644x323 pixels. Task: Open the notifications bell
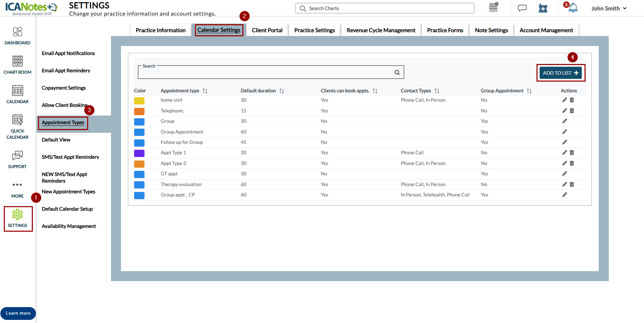click(573, 8)
